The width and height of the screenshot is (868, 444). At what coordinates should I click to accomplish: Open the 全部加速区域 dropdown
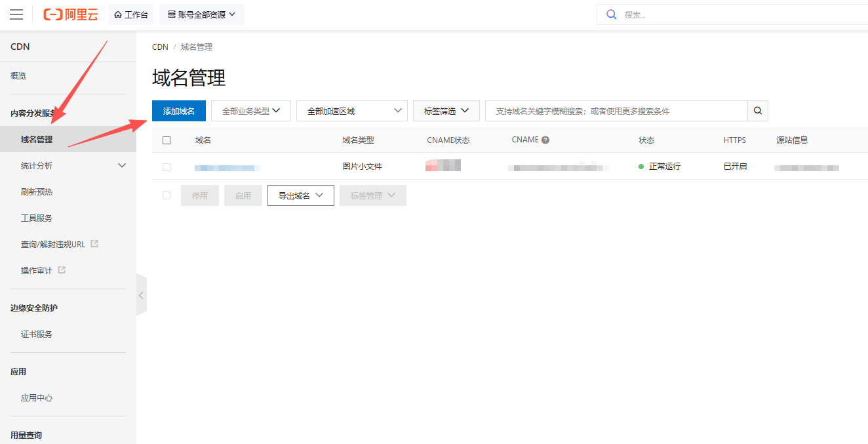[352, 111]
